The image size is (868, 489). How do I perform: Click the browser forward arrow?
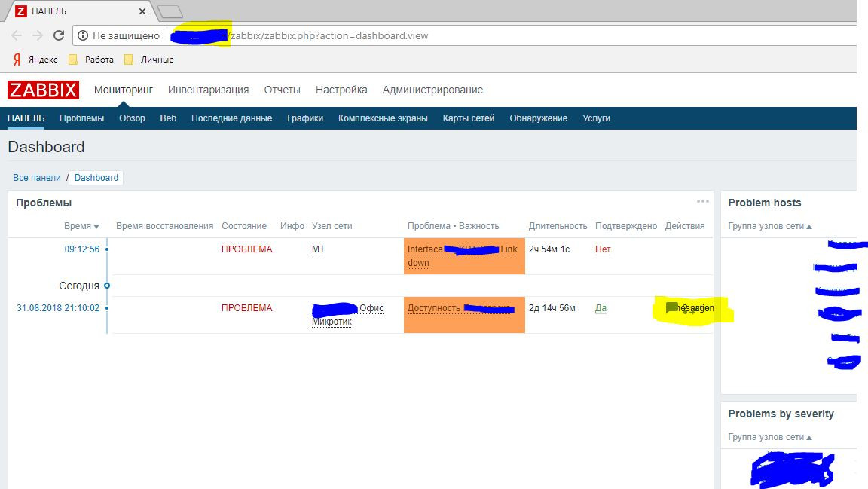click(37, 35)
